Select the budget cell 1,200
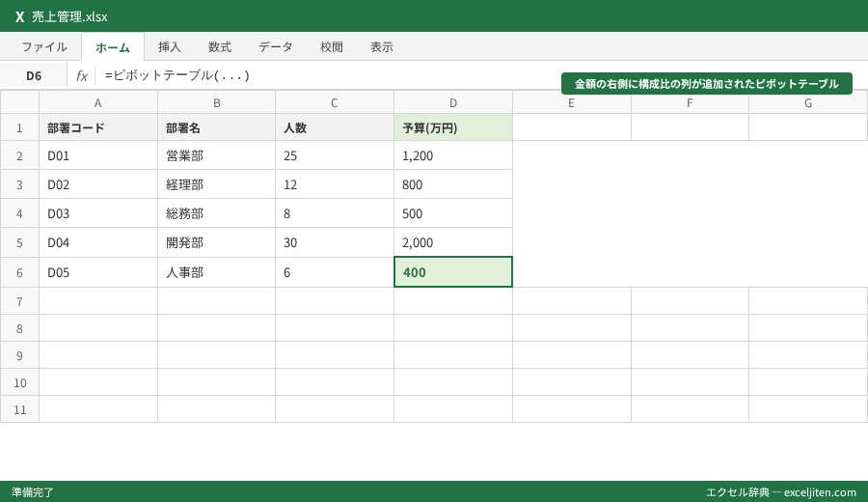Viewport: 868px width, 502px height. coord(453,155)
